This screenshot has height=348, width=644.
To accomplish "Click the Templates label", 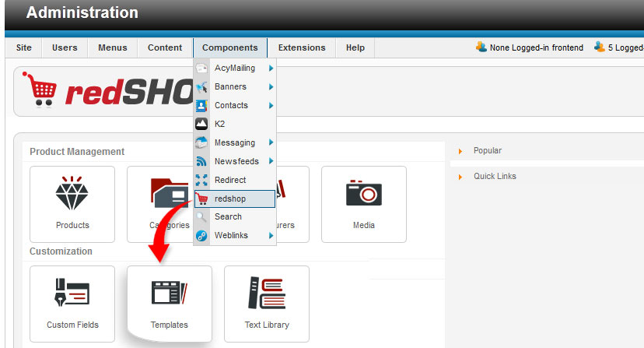I will pos(170,325).
